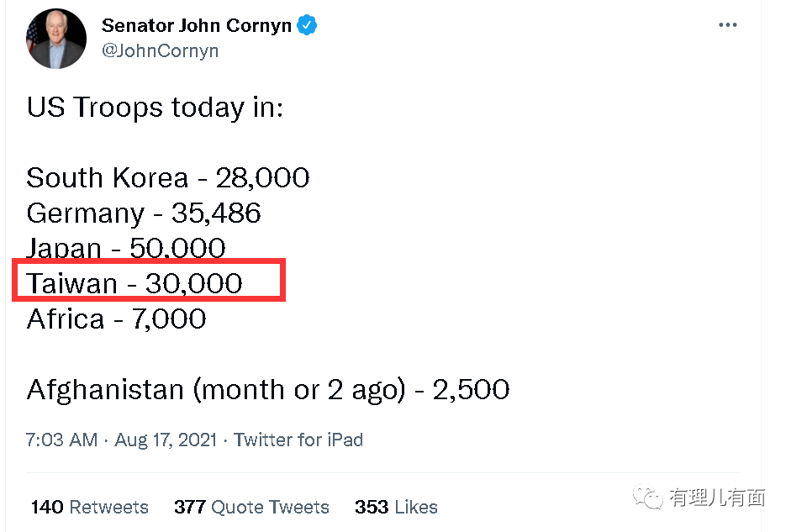
Task: Click the highlighted Taiwan - 30,000 line
Action: pos(134,283)
